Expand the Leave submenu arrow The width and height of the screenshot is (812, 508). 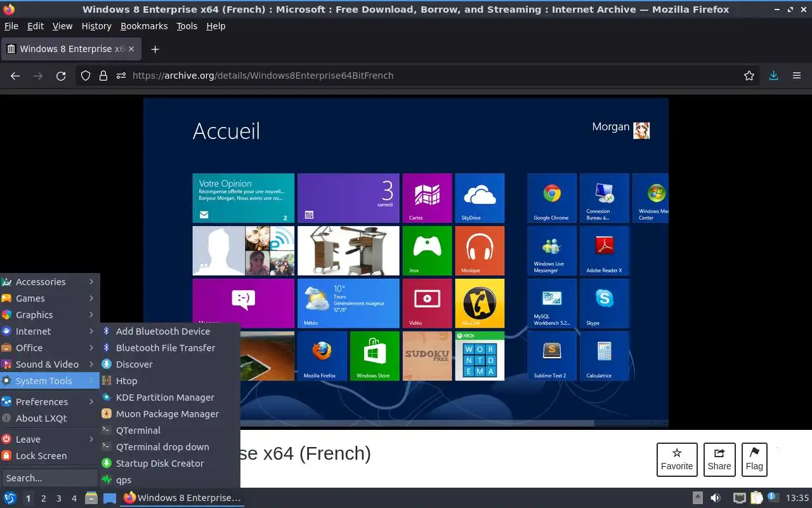click(91, 439)
